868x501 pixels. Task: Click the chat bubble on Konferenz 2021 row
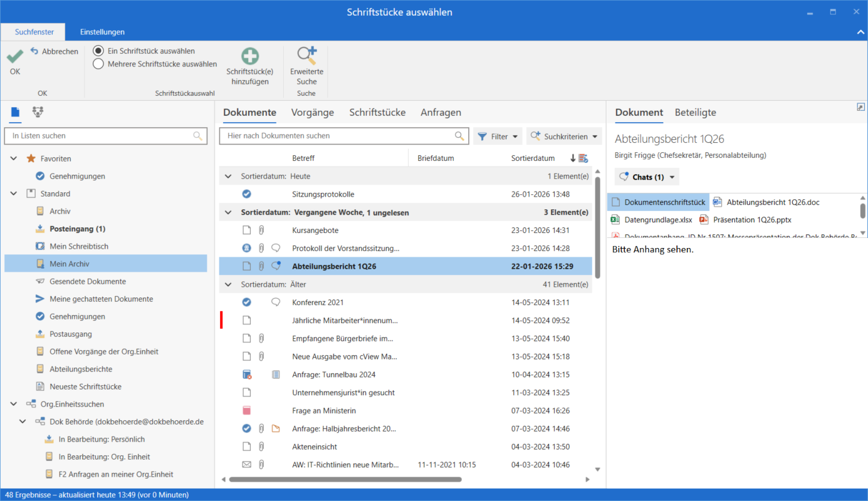[x=276, y=302]
